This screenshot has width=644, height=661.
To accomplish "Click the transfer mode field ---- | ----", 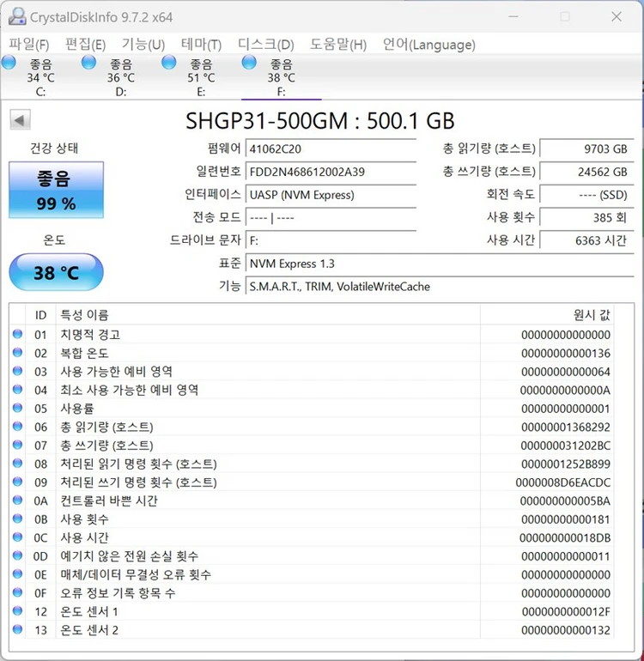I will pyautogui.click(x=331, y=217).
